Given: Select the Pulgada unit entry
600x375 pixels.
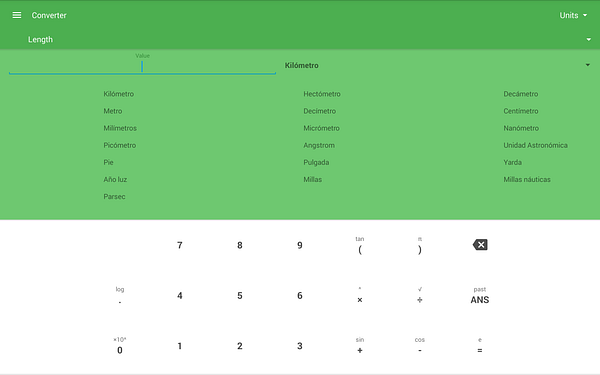Looking at the screenshot, I should (x=316, y=162).
